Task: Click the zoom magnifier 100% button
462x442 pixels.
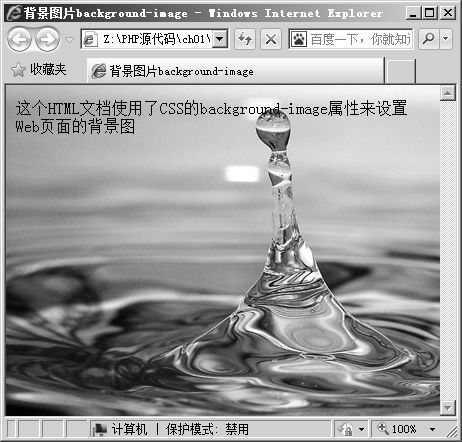Action: coord(397,429)
